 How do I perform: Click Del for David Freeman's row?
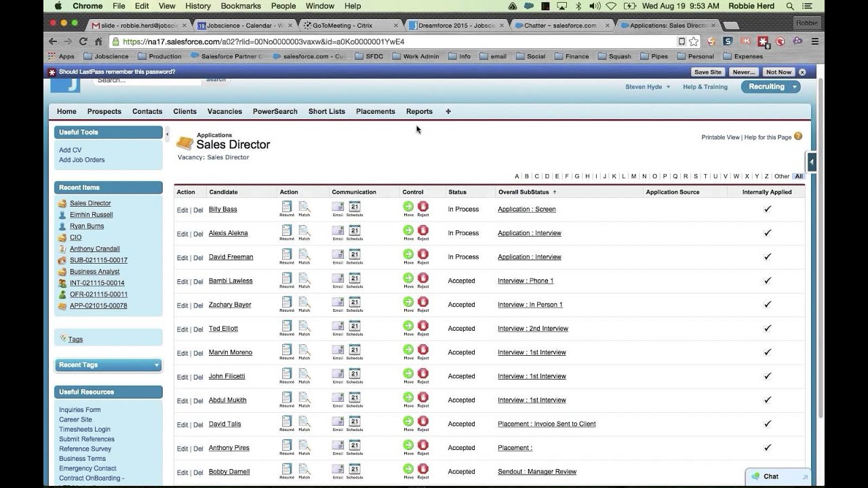(x=198, y=258)
